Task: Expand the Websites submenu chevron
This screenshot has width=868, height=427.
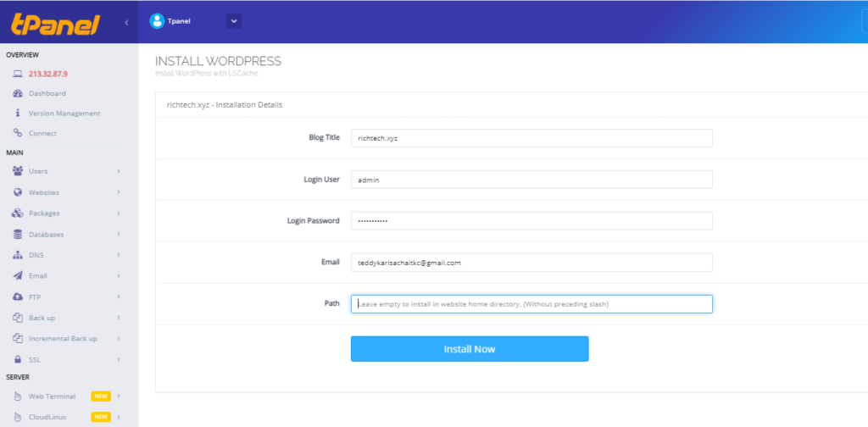Action: click(x=119, y=192)
